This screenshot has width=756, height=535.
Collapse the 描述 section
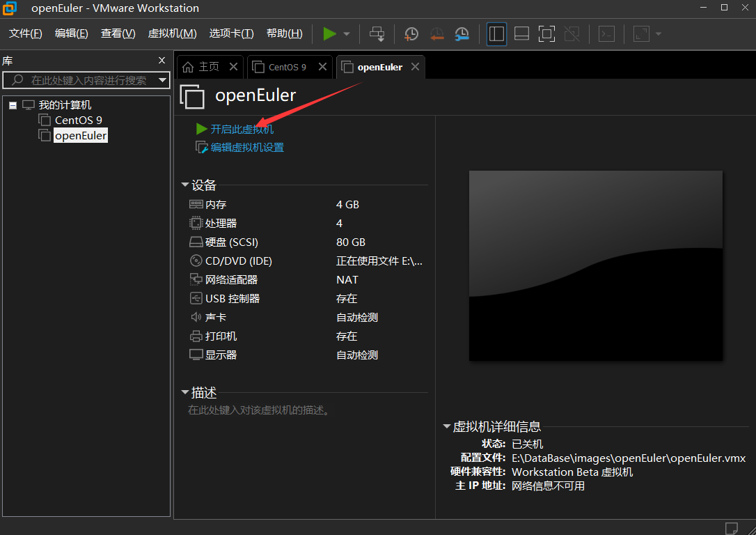(x=184, y=392)
